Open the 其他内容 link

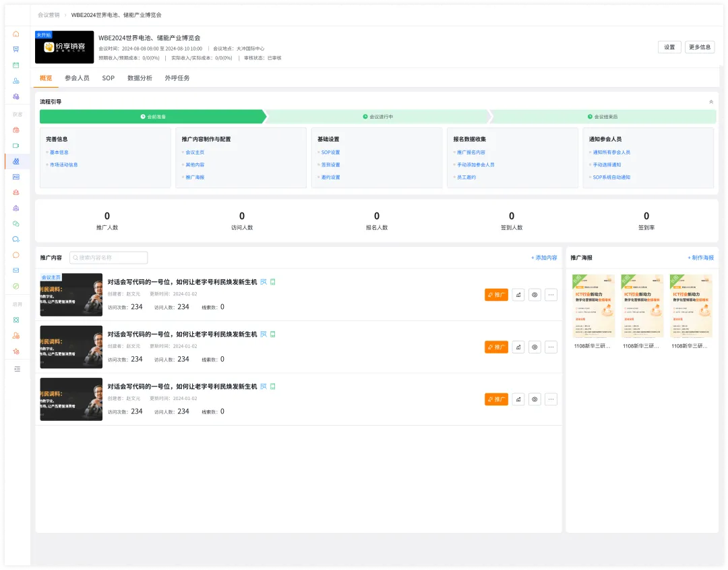point(195,165)
